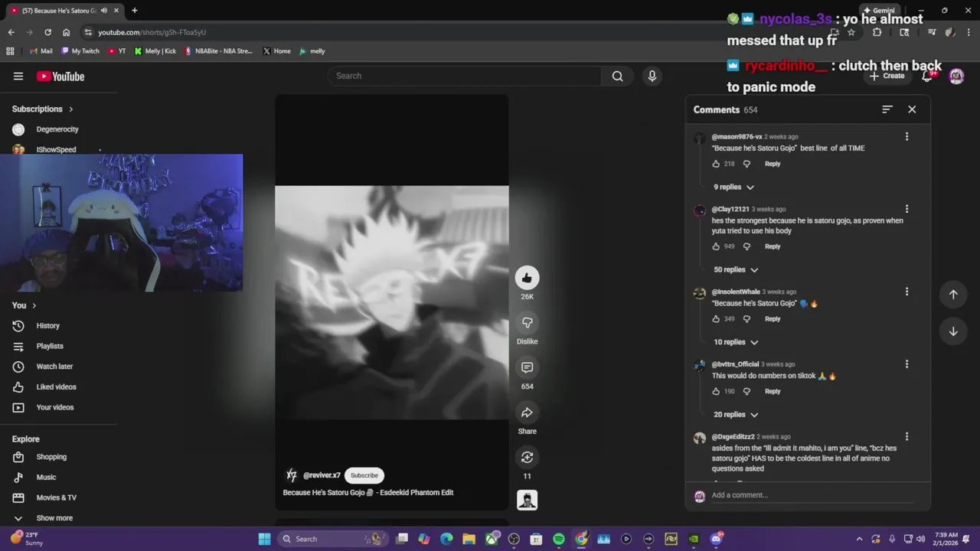Expand the 9 replies thread
This screenshot has width=980, height=551.
(x=733, y=187)
